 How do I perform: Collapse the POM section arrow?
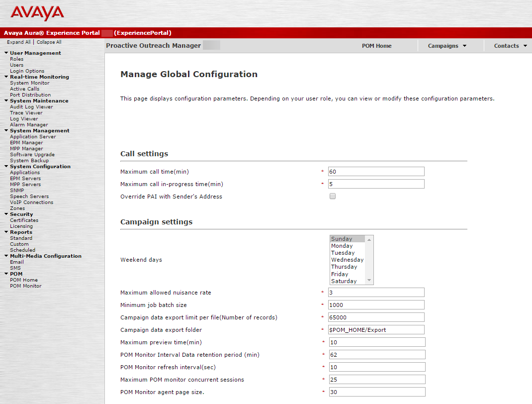pyautogui.click(x=6, y=274)
